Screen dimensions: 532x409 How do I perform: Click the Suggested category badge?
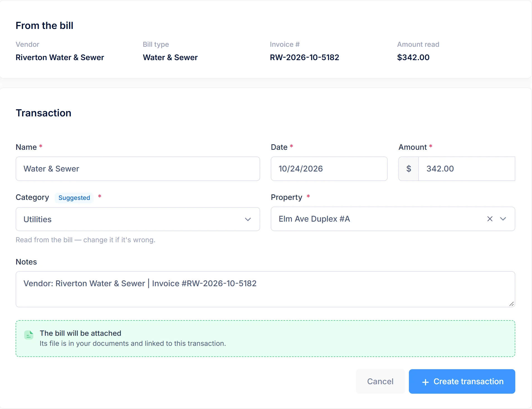74,198
